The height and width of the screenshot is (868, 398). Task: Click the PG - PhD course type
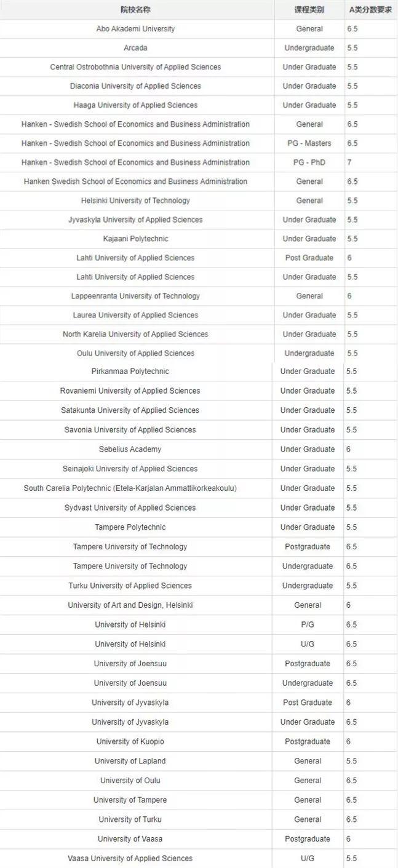(309, 162)
